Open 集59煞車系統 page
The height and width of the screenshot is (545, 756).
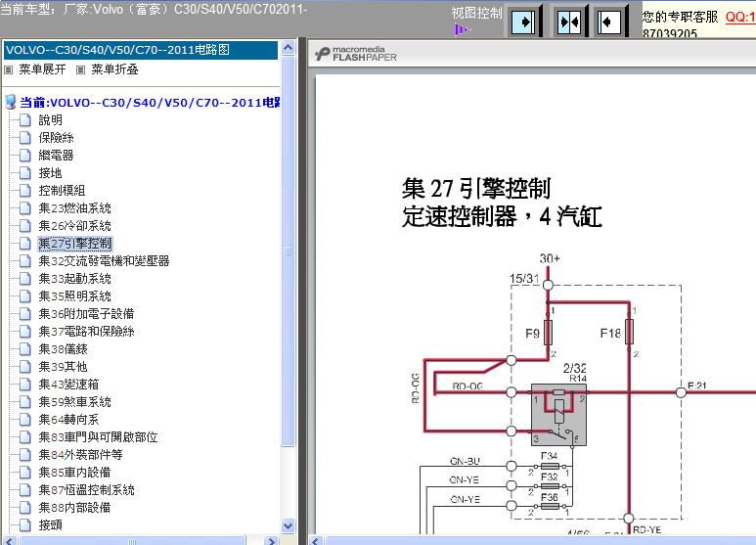(74, 402)
